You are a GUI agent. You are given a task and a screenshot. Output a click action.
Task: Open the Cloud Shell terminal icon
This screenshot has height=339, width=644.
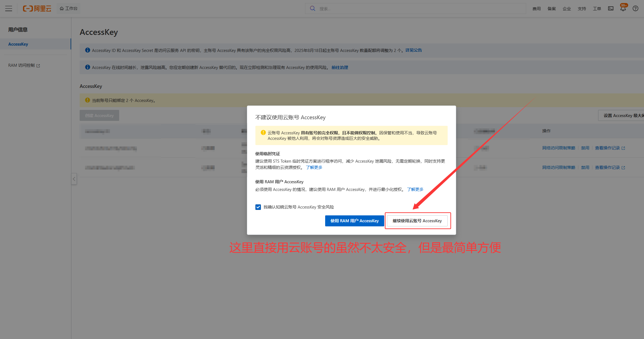click(610, 9)
